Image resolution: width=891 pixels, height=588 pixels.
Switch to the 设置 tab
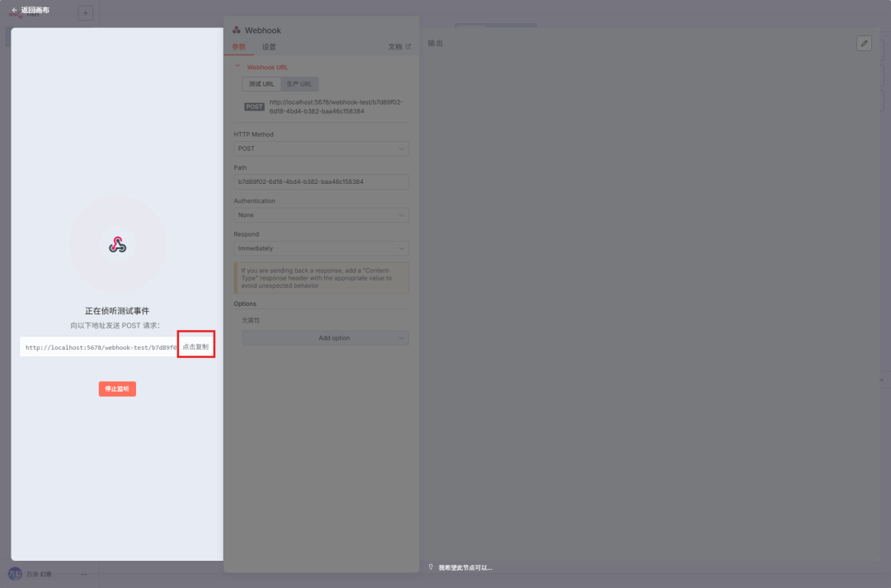(269, 47)
